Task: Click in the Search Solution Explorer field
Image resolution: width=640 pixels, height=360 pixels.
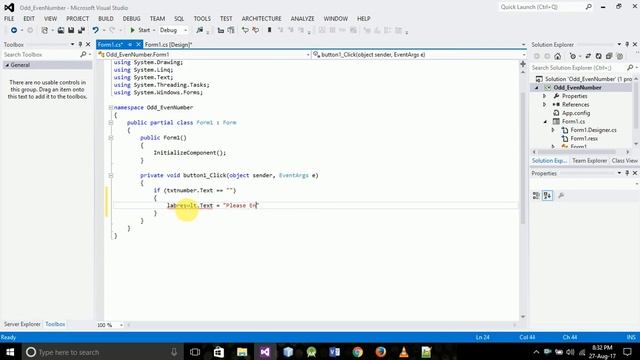Action: coord(579,68)
